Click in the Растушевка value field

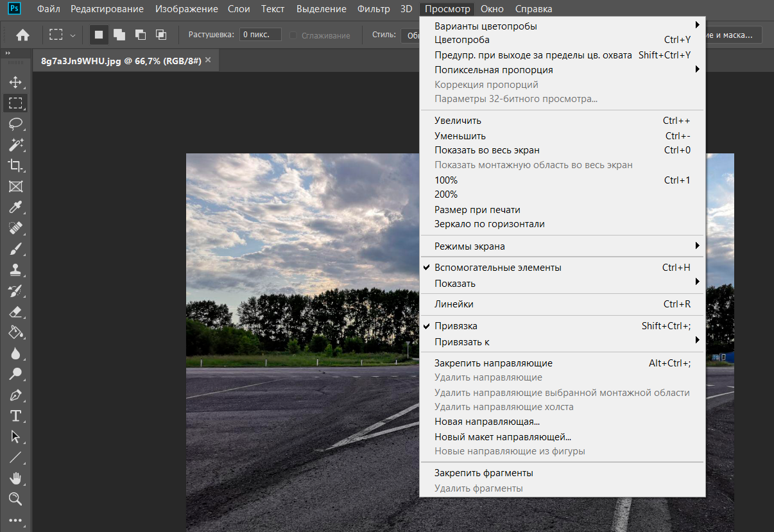coord(260,35)
